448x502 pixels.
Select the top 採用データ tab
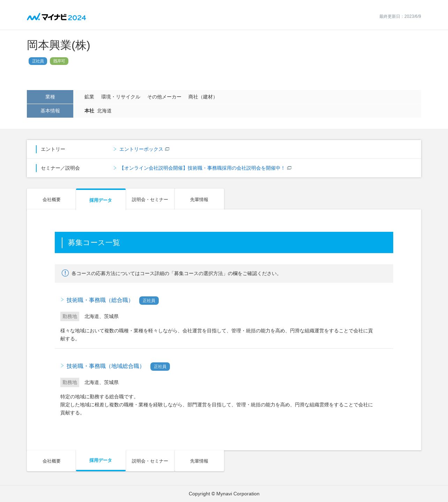coord(101,200)
